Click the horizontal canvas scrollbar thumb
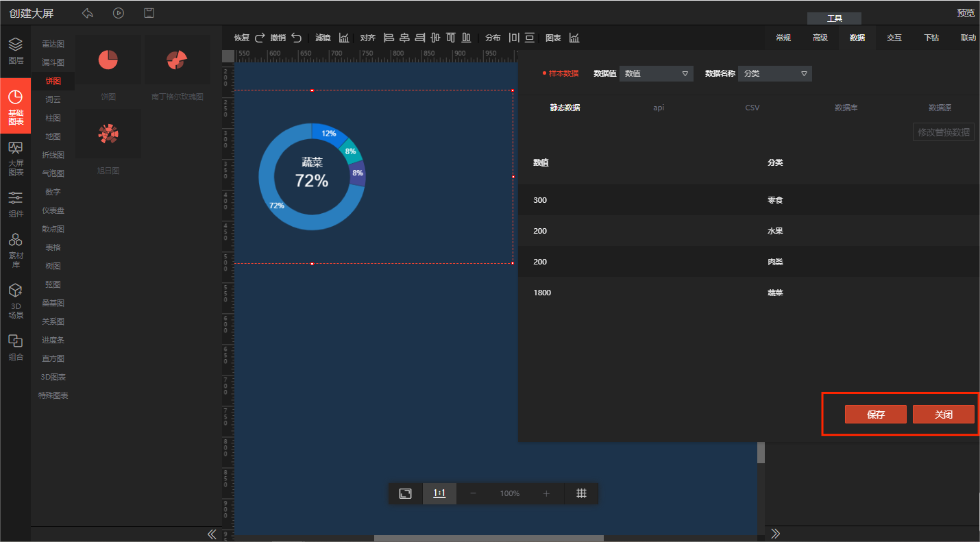Screen dimensions: 980x542 [489, 538]
